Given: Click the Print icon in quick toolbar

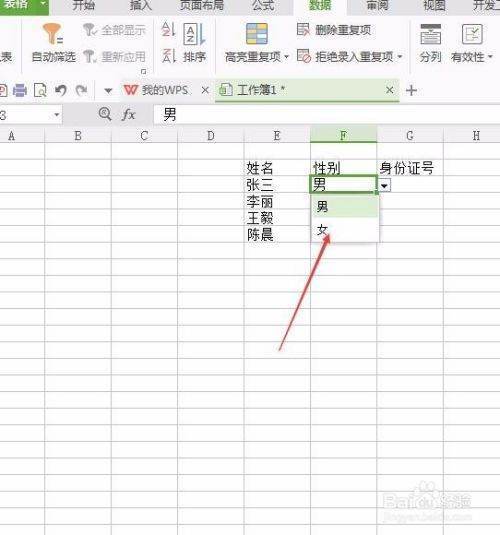Looking at the screenshot, I should pos(19,90).
